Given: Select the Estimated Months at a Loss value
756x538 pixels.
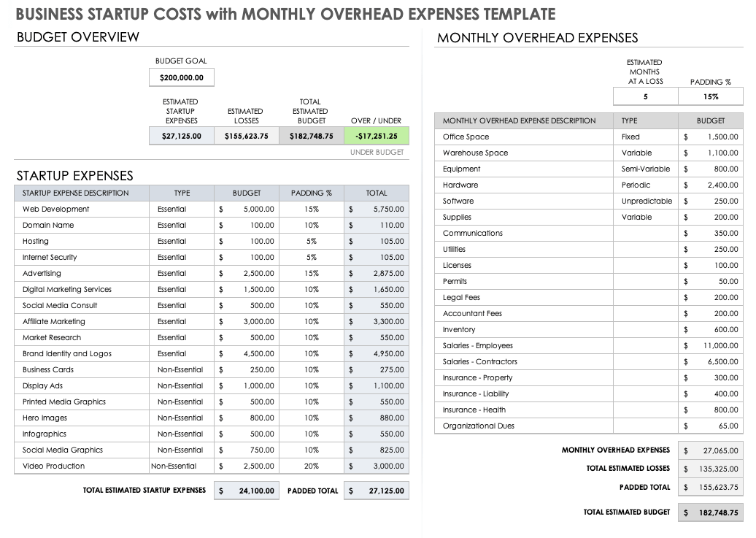Looking at the screenshot, I should tap(645, 97).
